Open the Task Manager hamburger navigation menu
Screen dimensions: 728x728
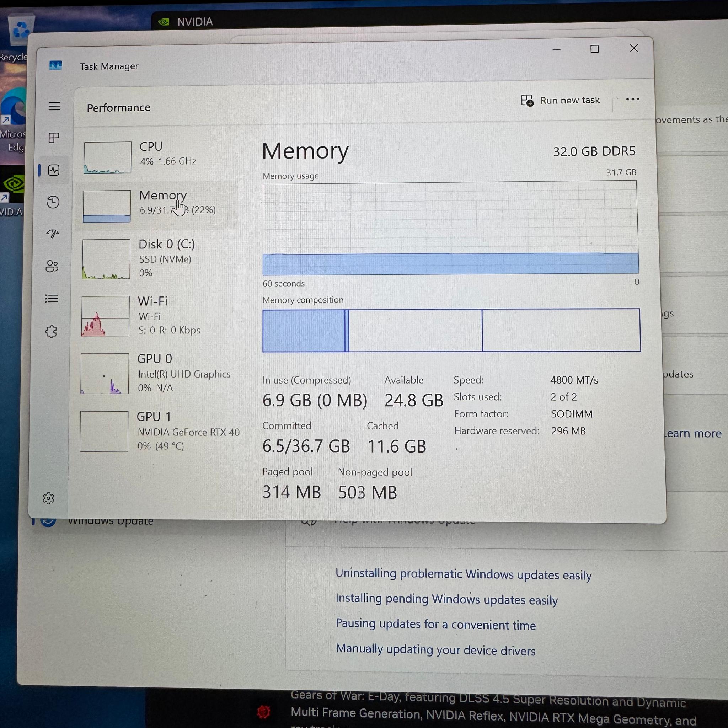tap(54, 106)
